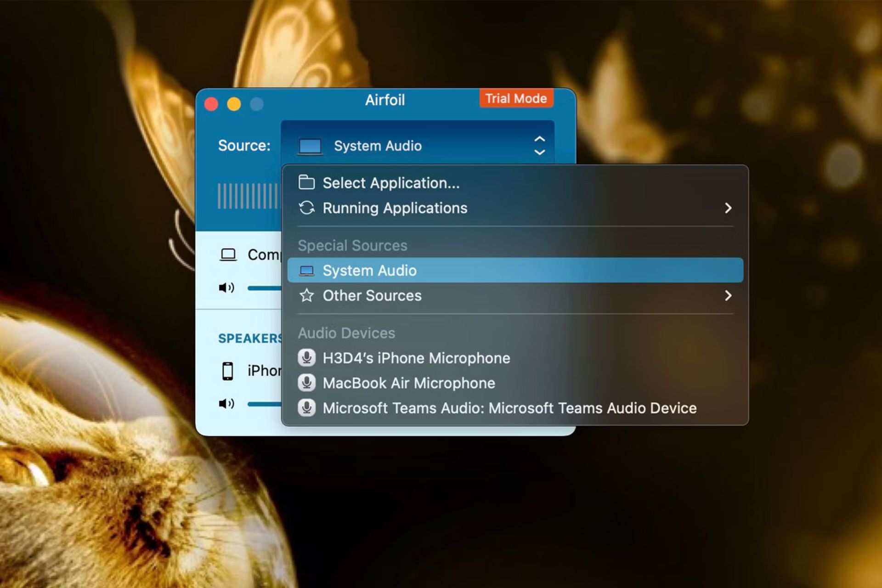Click the Computer speaker laptop icon

[x=228, y=254]
